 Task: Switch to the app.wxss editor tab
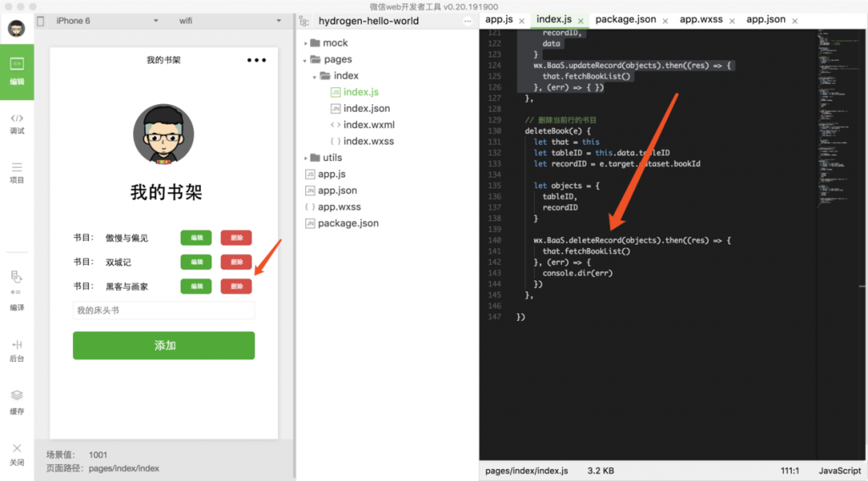700,19
